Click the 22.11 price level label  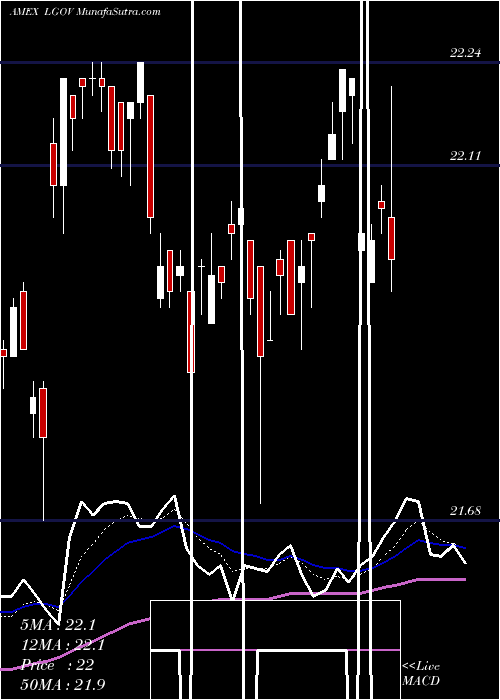click(x=465, y=155)
